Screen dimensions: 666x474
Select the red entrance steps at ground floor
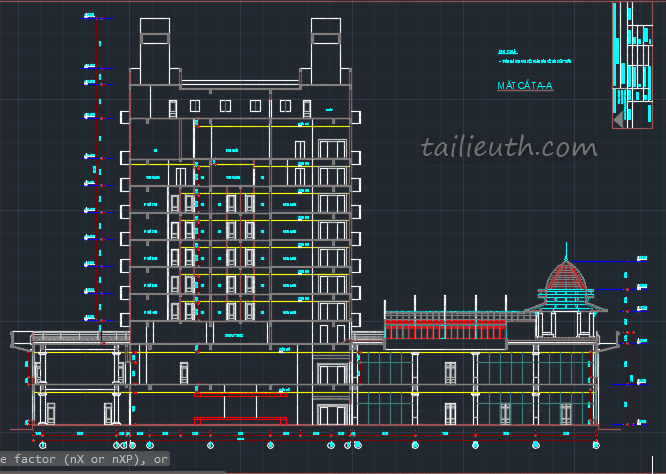point(240,420)
